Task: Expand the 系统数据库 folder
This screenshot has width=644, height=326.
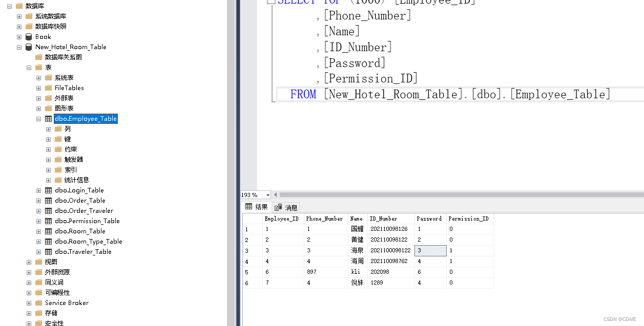Action: coord(19,16)
